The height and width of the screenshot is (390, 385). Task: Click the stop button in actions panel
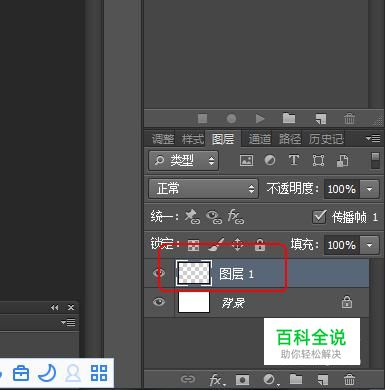tap(202, 118)
